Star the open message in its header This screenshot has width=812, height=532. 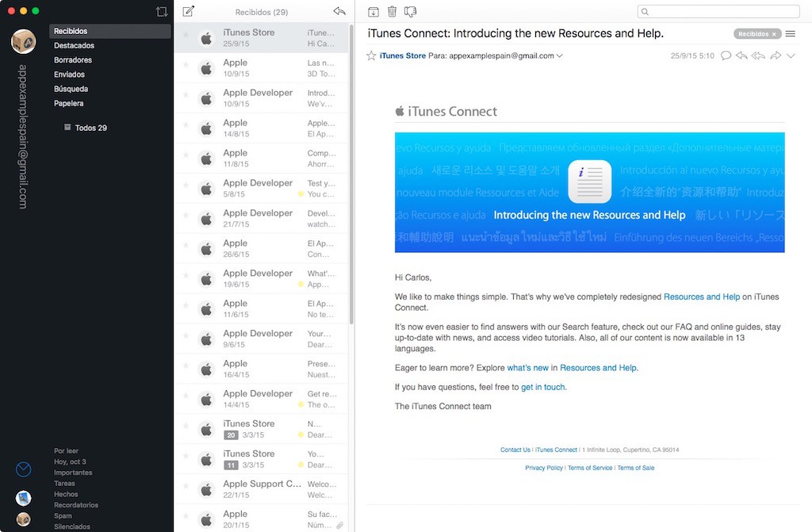pyautogui.click(x=371, y=55)
